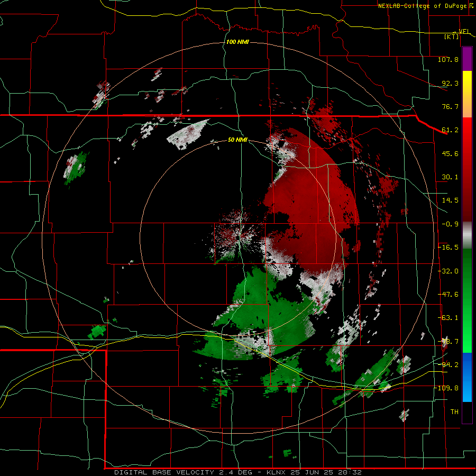Click the 92.3 velocity scale value
Screen dimensions: 476x476
(450, 83)
